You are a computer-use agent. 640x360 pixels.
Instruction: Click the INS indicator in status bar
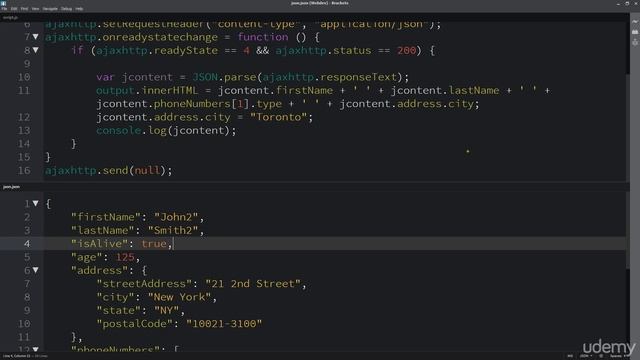coord(570,356)
